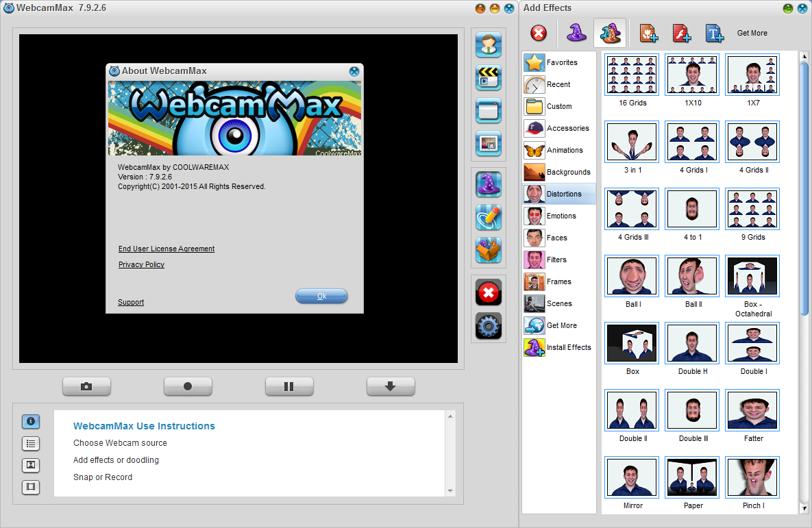The width and height of the screenshot is (812, 528).
Task: Take a snapshot with the camera button
Action: pyautogui.click(x=86, y=386)
